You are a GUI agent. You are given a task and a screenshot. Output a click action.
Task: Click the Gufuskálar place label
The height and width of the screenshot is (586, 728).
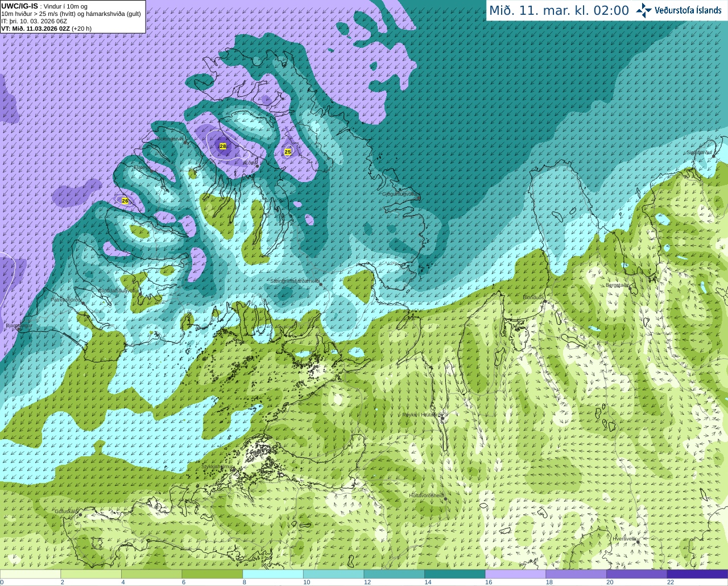click(x=67, y=511)
